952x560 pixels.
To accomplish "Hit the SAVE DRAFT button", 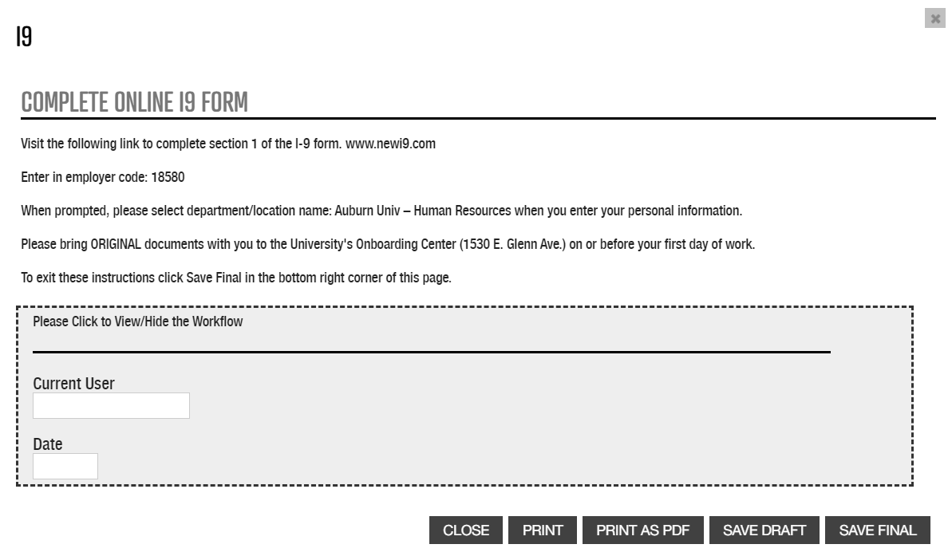I will (764, 530).
